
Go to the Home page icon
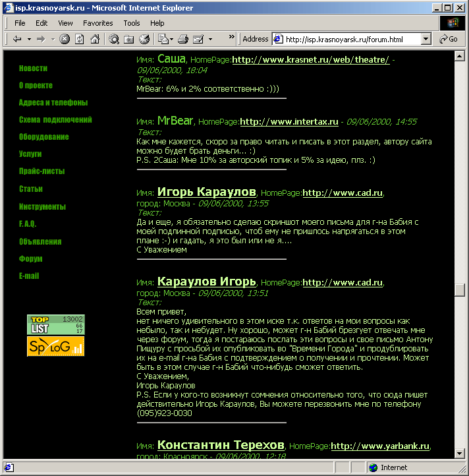95,39
